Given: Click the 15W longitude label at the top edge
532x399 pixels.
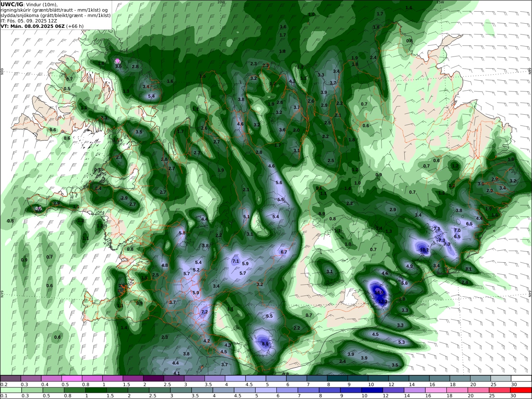Looking at the screenshot, I should [441, 2].
